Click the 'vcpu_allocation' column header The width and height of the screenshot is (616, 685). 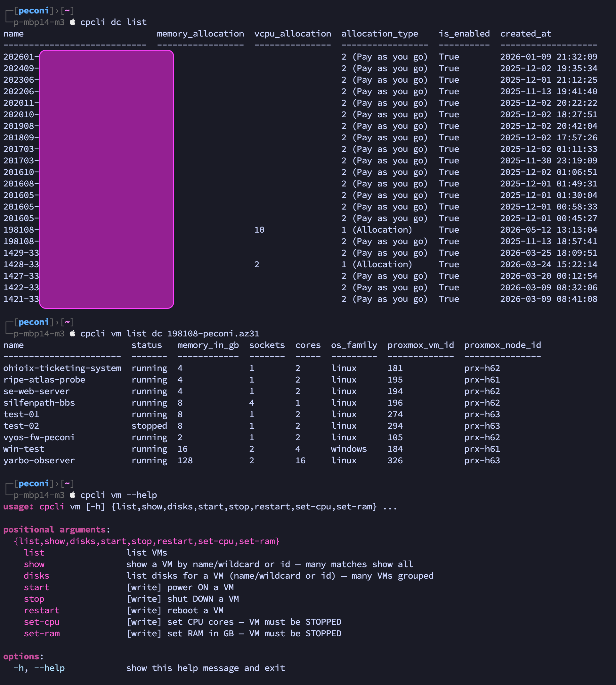point(293,34)
